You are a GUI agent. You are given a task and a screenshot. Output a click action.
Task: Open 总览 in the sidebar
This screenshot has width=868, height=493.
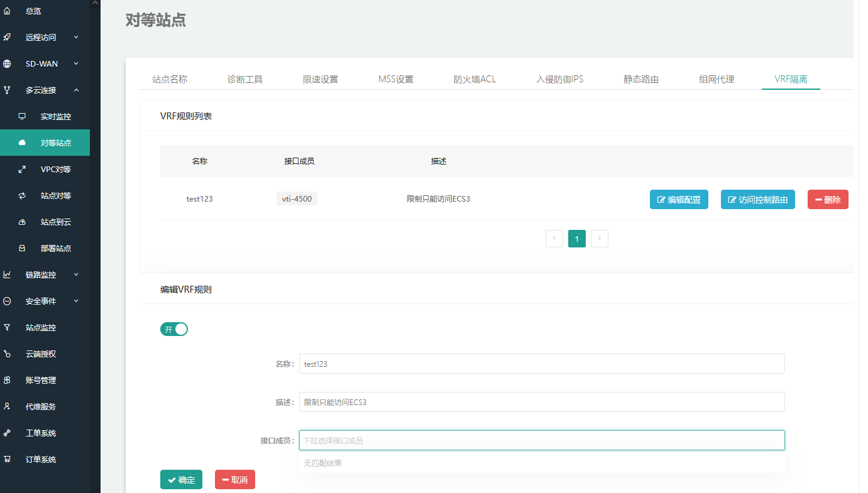pos(33,11)
